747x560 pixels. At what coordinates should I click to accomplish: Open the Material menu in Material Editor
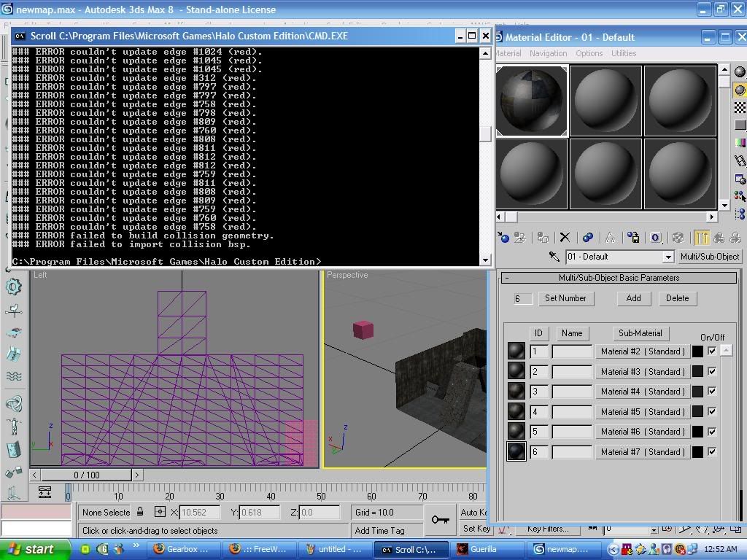(508, 53)
